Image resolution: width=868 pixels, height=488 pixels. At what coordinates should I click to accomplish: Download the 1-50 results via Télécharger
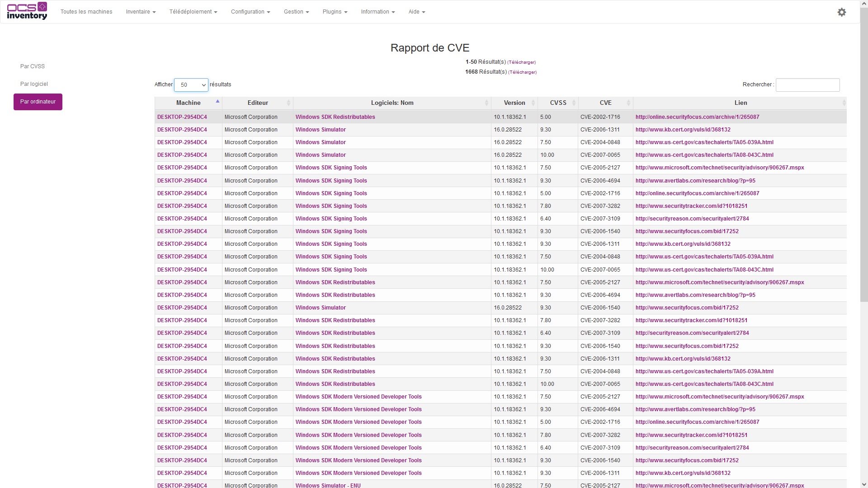click(x=521, y=62)
